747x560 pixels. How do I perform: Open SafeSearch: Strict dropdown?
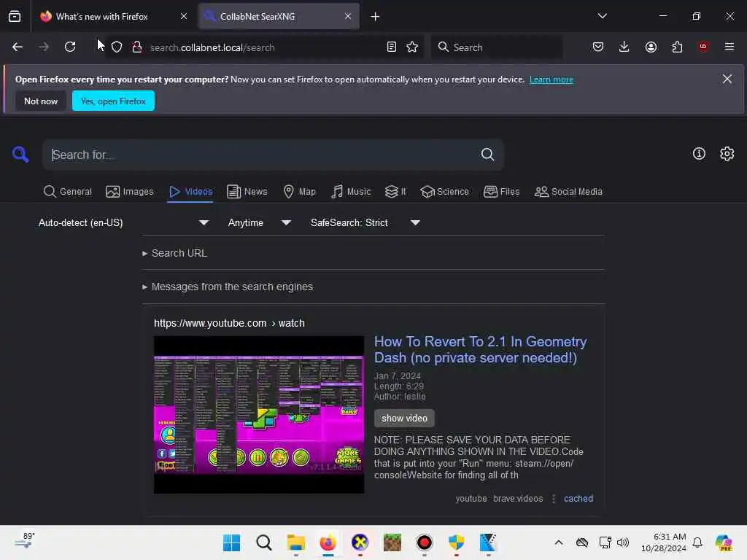point(365,223)
